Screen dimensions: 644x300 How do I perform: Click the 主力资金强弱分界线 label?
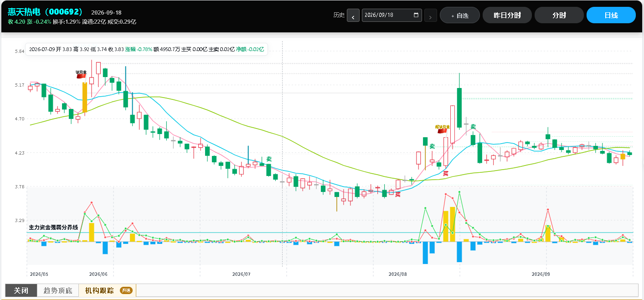(x=53, y=227)
